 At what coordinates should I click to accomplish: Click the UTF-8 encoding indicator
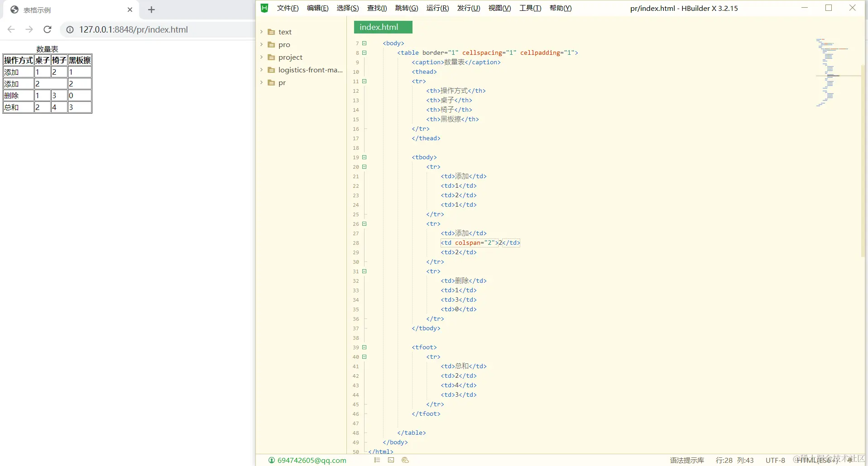775,460
